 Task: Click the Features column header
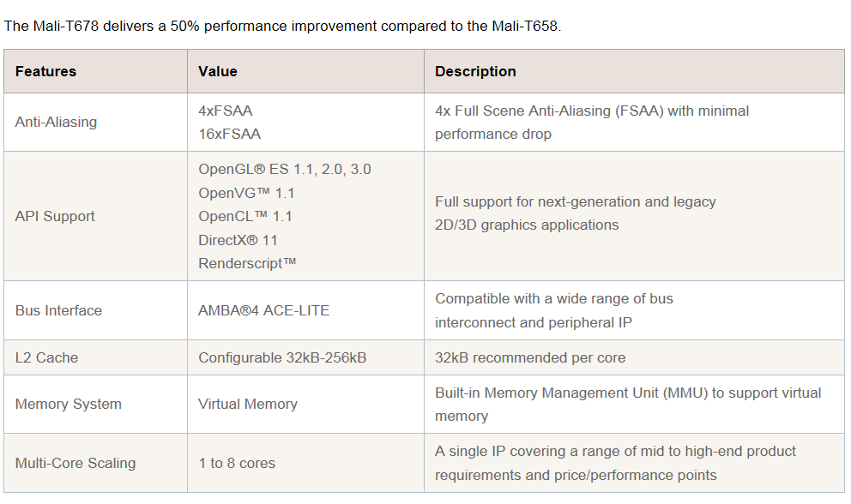point(45,71)
